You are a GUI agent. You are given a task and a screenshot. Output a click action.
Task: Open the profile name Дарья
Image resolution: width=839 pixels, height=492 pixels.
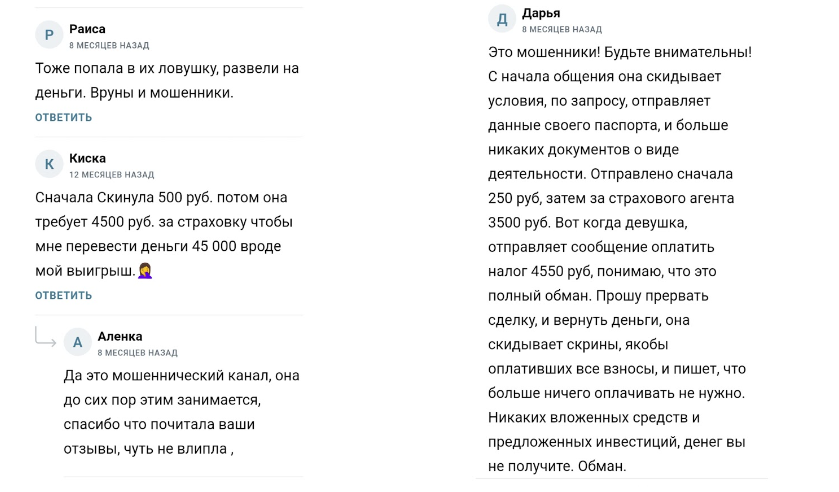click(x=541, y=13)
